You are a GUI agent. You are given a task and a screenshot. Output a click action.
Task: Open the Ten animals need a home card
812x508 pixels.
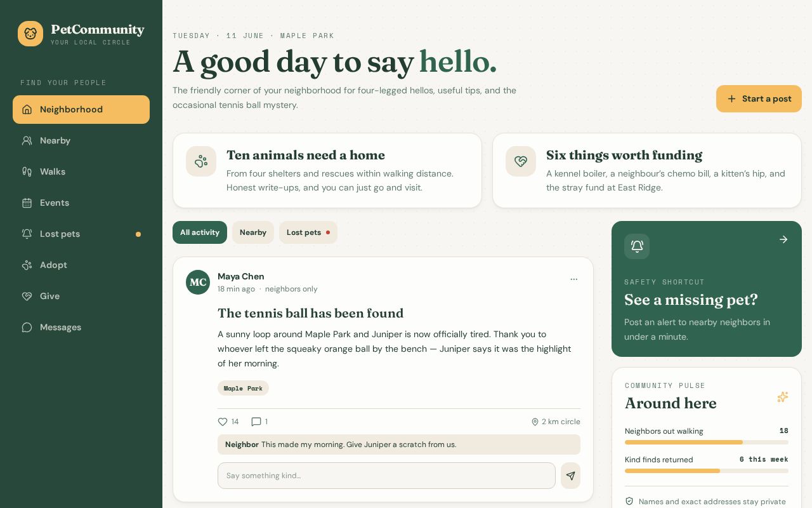[x=327, y=170]
